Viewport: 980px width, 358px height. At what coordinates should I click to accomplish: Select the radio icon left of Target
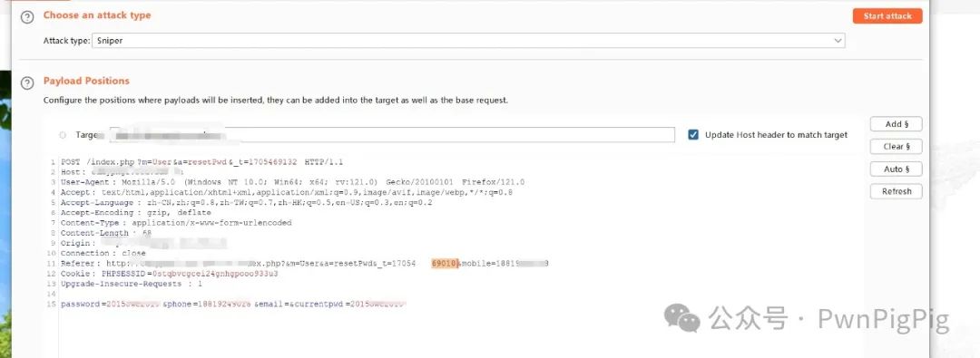pos(63,135)
